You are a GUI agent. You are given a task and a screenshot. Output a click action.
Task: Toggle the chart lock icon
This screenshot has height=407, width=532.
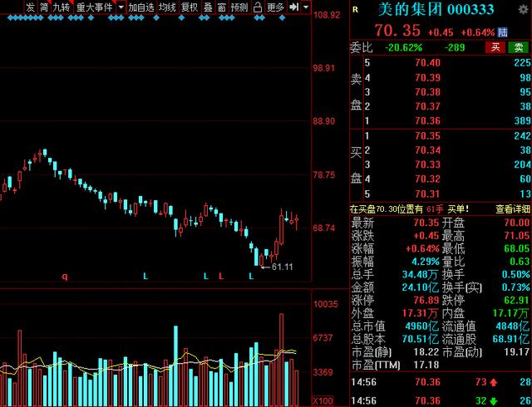pyautogui.click(x=258, y=7)
